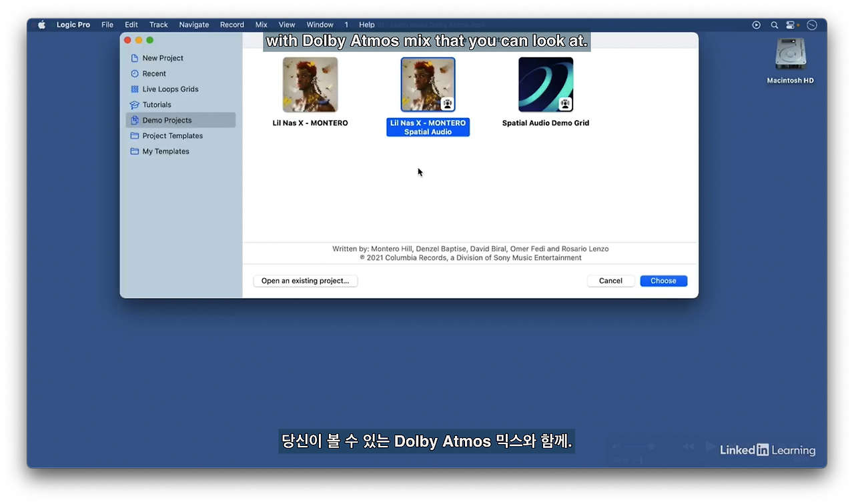Click the "Spatial Audio Demo Grid" label
Image resolution: width=854 pixels, height=504 pixels.
546,123
